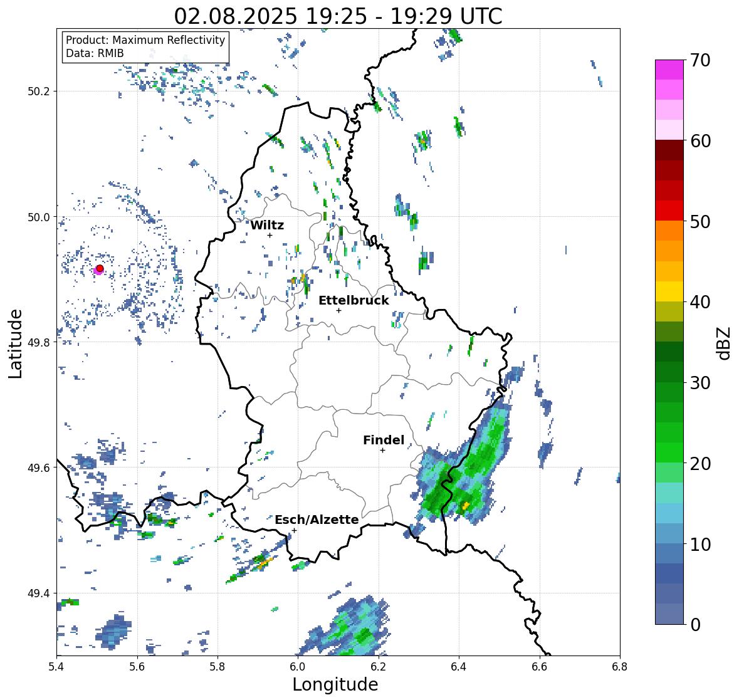Image resolution: width=739 pixels, height=700 pixels.
Task: Click the Ettelbruck station label
Action: point(354,301)
